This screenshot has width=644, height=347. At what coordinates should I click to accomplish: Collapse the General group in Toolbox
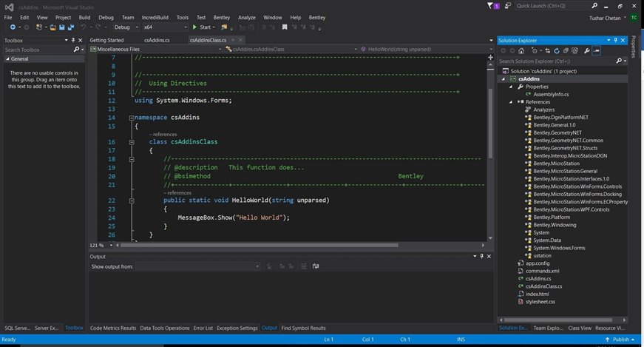7,58
